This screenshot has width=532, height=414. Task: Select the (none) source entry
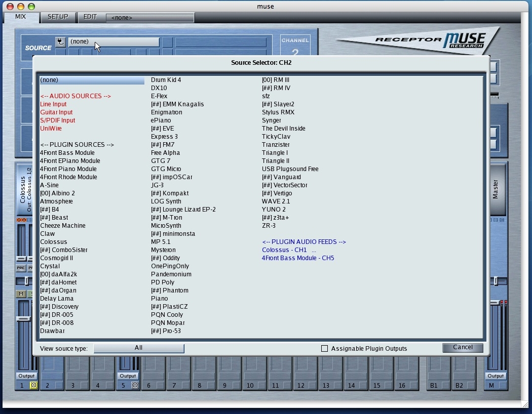(x=92, y=80)
